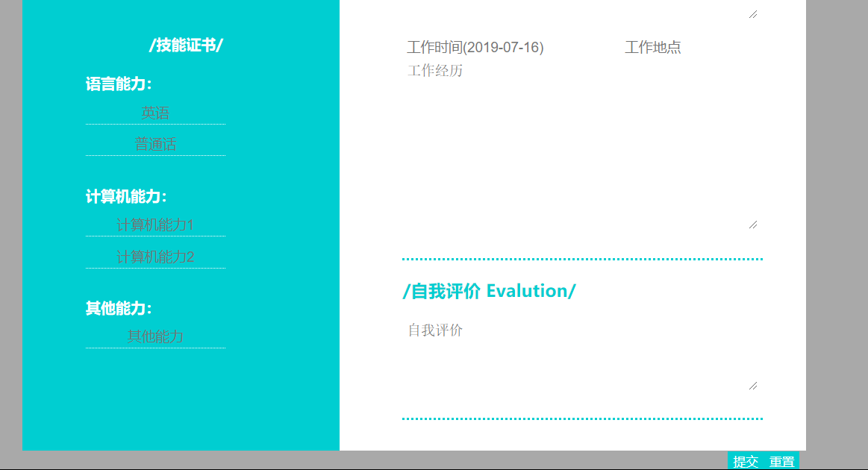The image size is (868, 470).
Task: Select the /技能证书/ heading
Action: [186, 46]
